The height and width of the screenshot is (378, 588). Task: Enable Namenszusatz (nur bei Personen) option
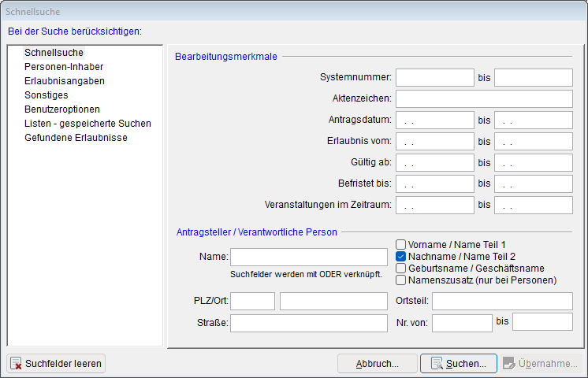pyautogui.click(x=400, y=280)
